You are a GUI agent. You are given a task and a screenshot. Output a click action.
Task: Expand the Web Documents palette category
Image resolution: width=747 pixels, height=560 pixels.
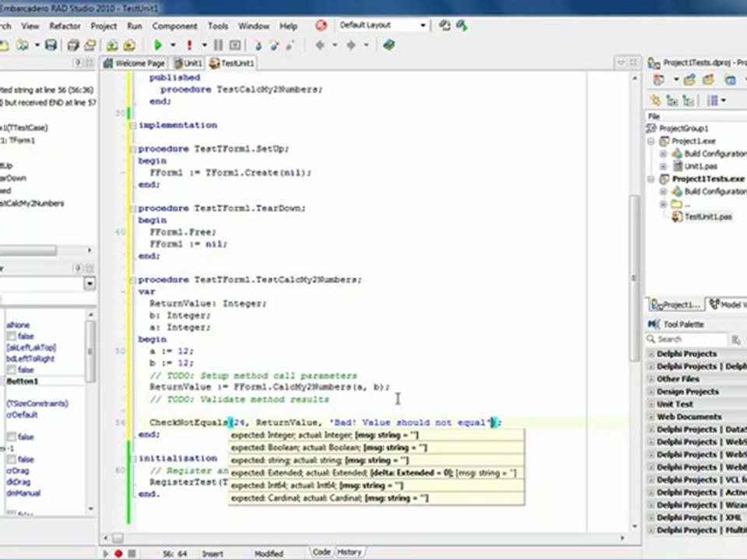point(651,417)
